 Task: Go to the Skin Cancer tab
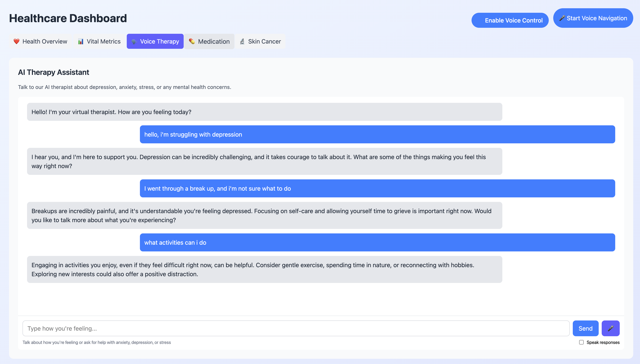(260, 41)
